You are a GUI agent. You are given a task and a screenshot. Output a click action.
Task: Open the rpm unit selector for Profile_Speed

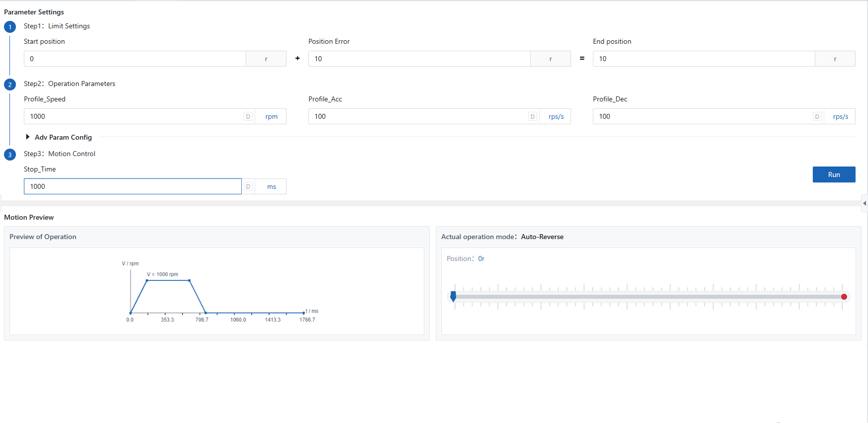(x=271, y=116)
